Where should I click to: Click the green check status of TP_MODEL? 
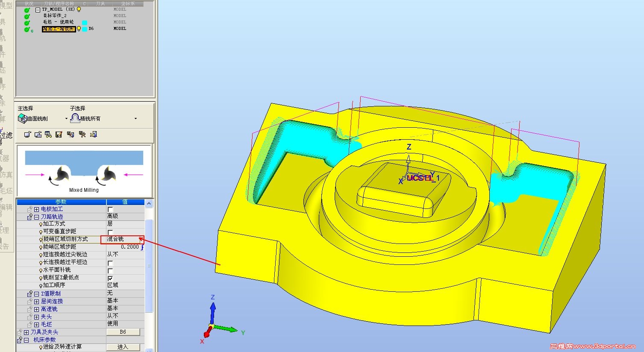pos(27,10)
